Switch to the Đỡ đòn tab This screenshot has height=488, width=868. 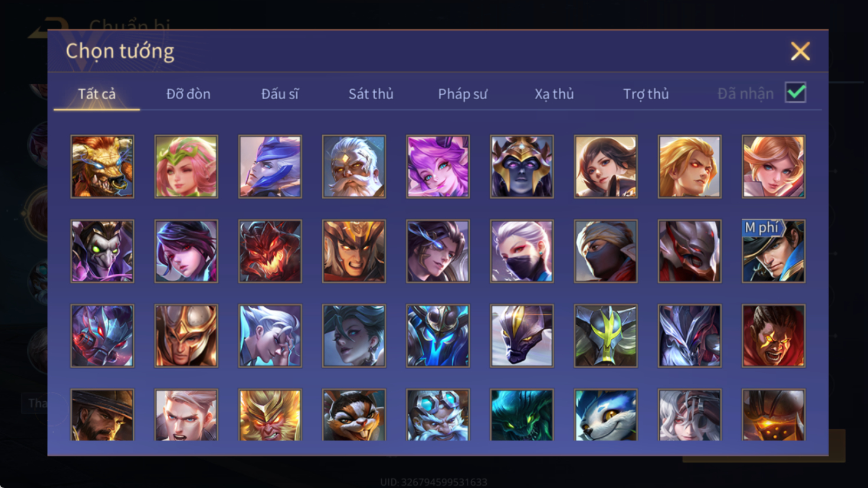pos(188,94)
